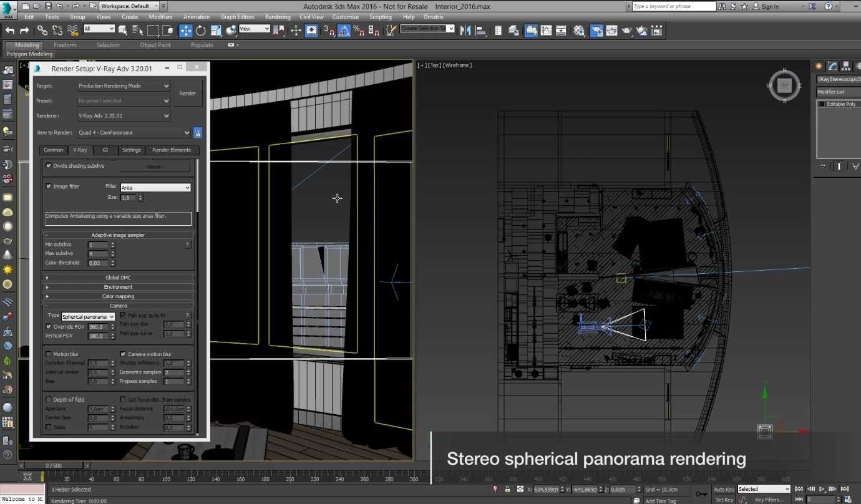Click the Align tool icon

point(480,30)
